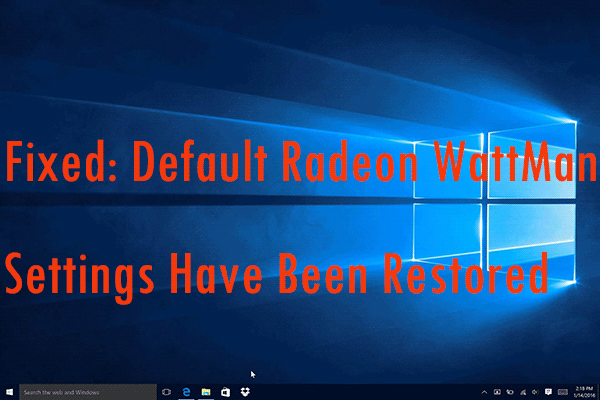Open Dropbox from the taskbar

[x=245, y=392]
